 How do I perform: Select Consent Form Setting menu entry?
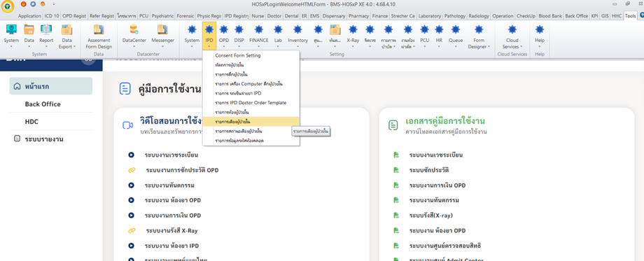coord(251,55)
